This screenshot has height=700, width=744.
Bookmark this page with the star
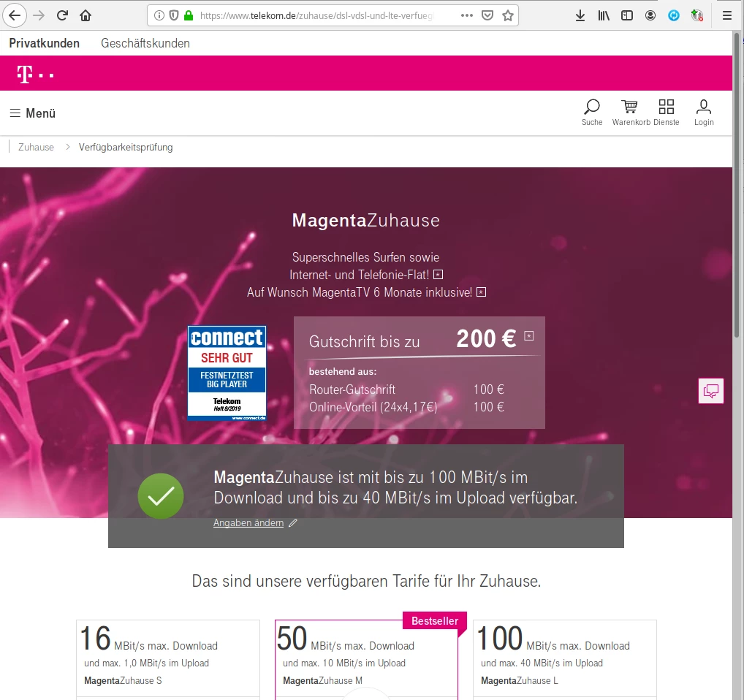[508, 15]
